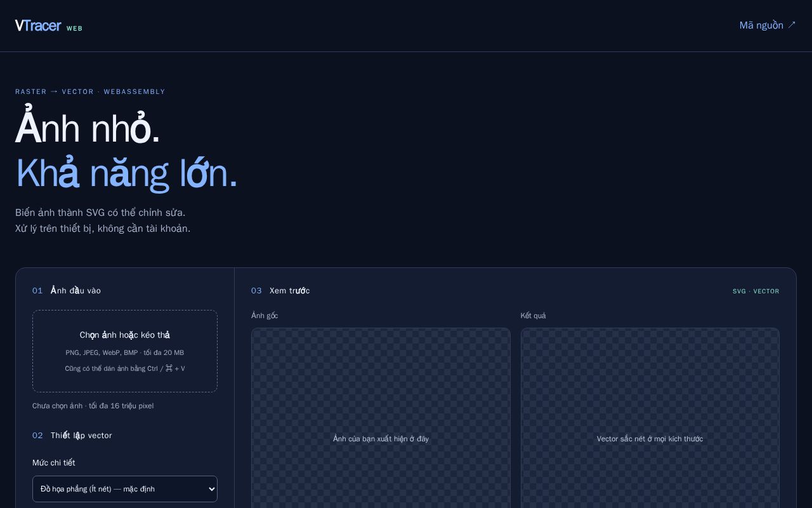The image size is (812, 508).
Task: Click the Chọn ảnh hoặc kéo thả dropzone
Action: (x=125, y=351)
